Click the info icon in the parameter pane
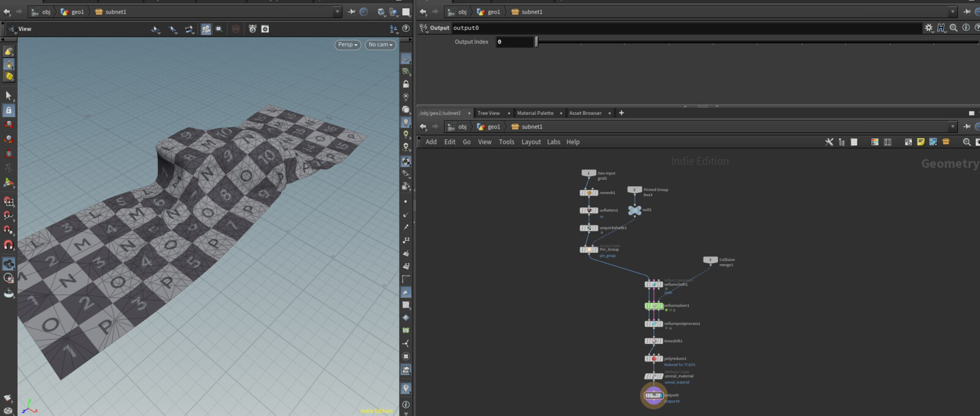Viewport: 980px width, 416px height. (x=966, y=28)
